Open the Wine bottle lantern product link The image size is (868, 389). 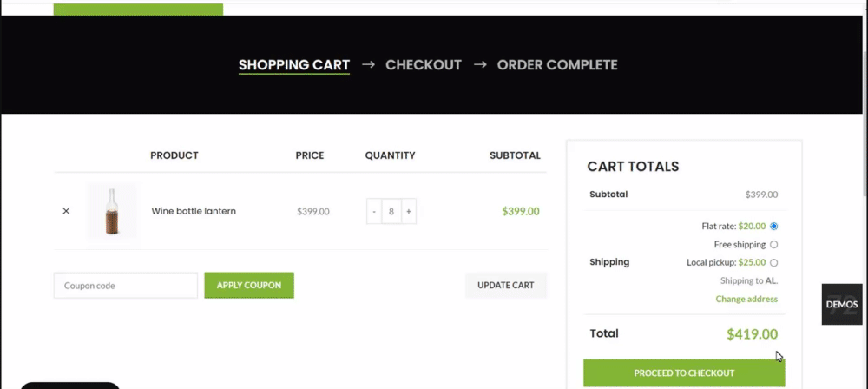(x=194, y=211)
